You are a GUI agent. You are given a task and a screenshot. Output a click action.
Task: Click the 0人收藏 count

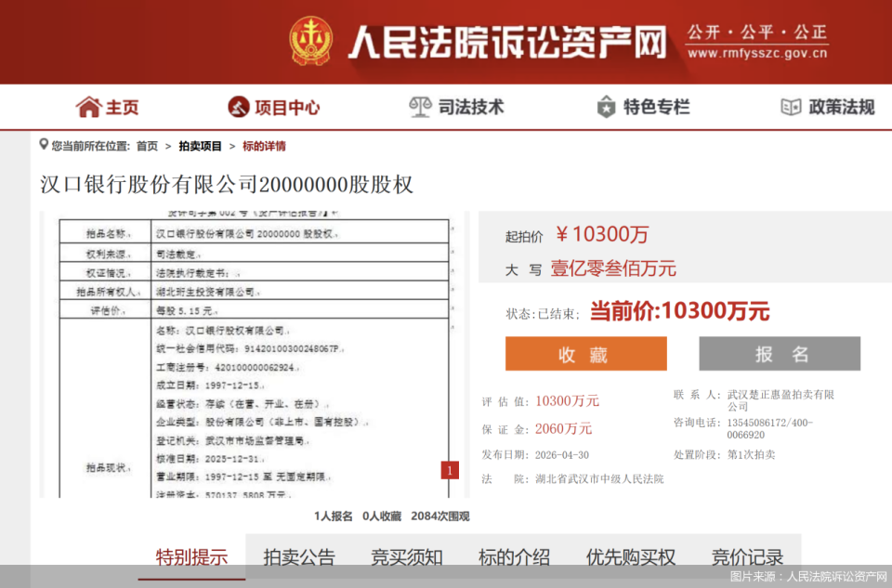[382, 516]
